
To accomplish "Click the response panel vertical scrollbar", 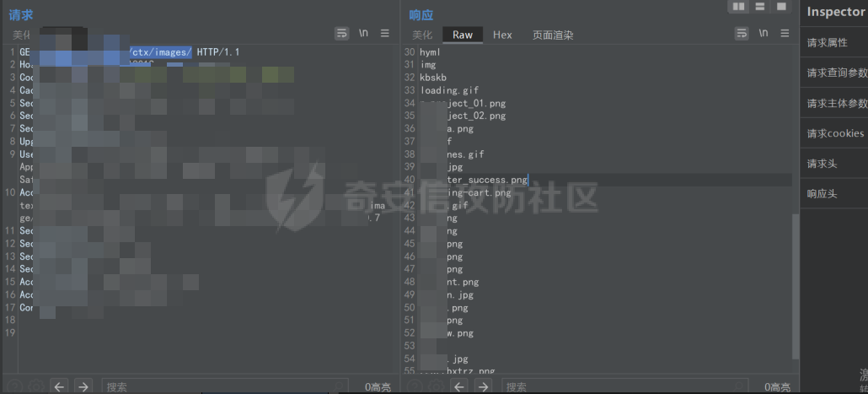I will point(796,285).
